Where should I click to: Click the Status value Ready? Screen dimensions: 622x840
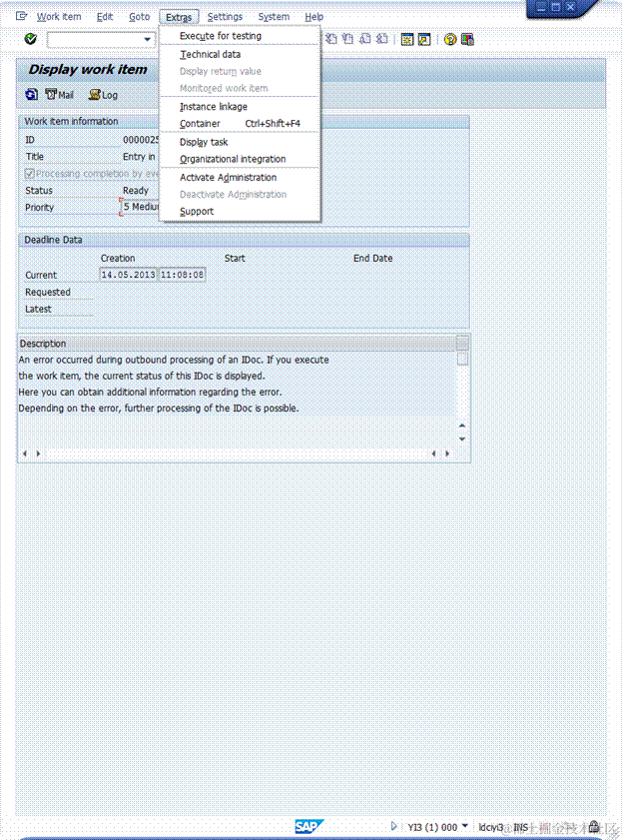click(x=136, y=190)
